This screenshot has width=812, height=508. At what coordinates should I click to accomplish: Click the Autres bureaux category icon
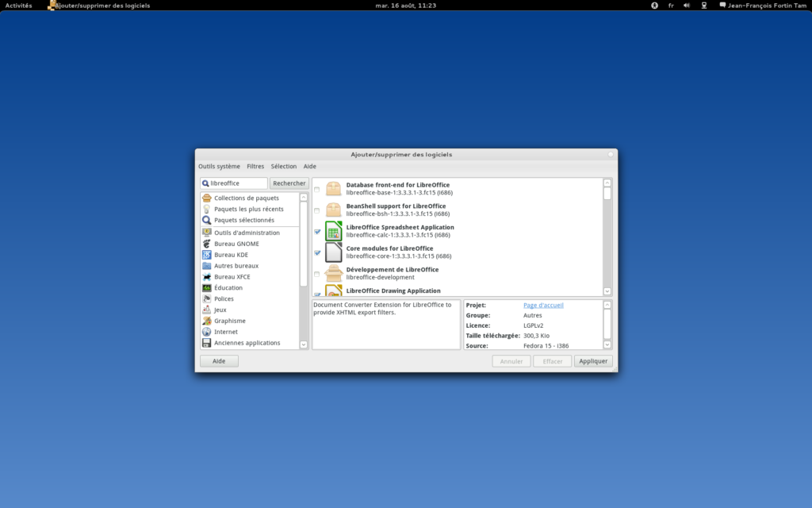coord(207,266)
